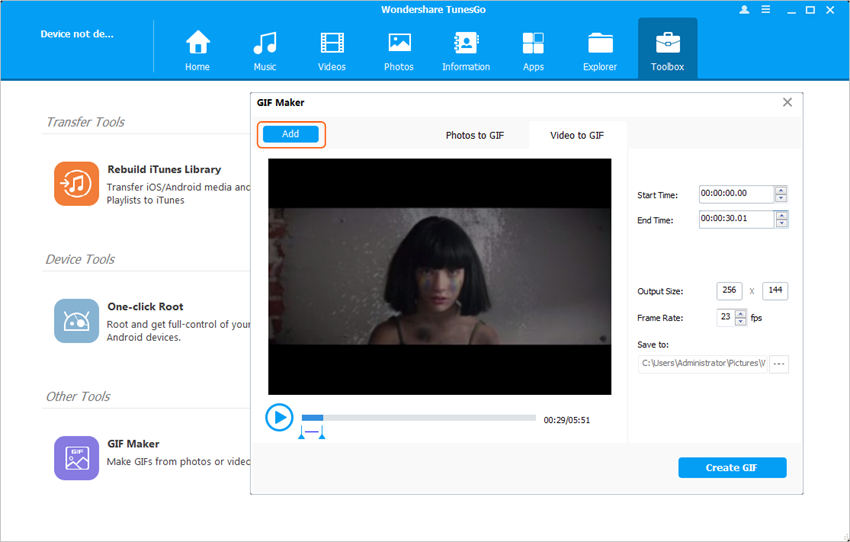This screenshot has height=542, width=850.
Task: Browse for Save to folder location
Action: pos(779,364)
